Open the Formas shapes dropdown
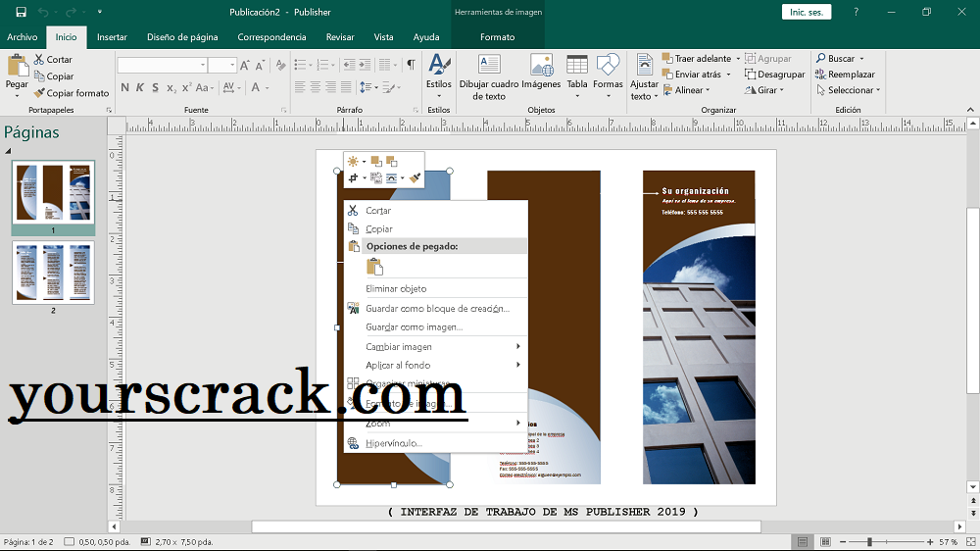The image size is (980, 551). click(609, 75)
